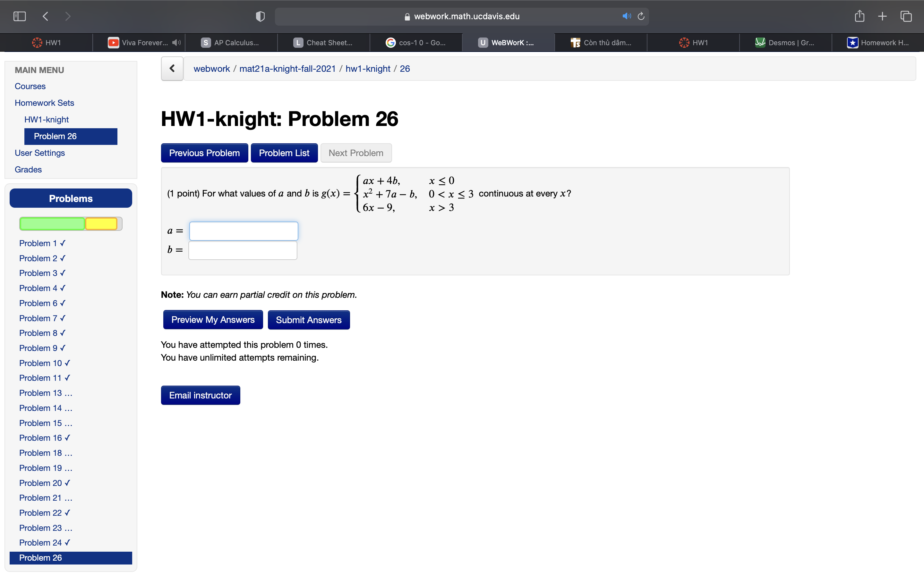
Task: Click Submit Answers
Action: point(309,319)
